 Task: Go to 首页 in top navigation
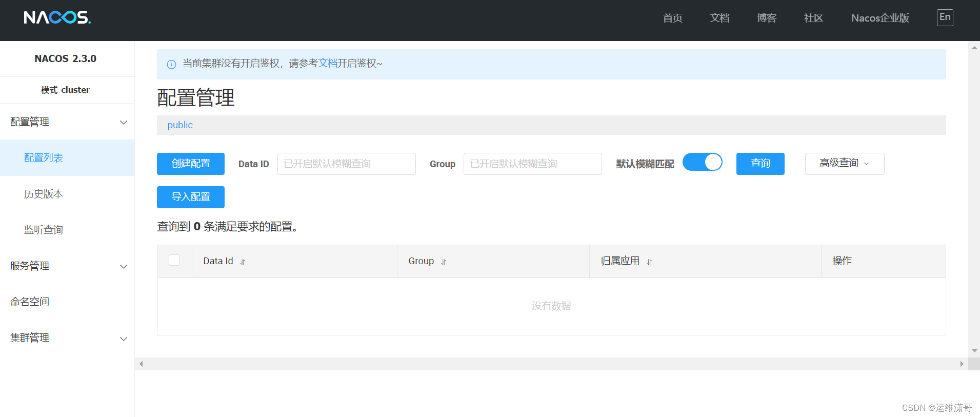click(672, 18)
